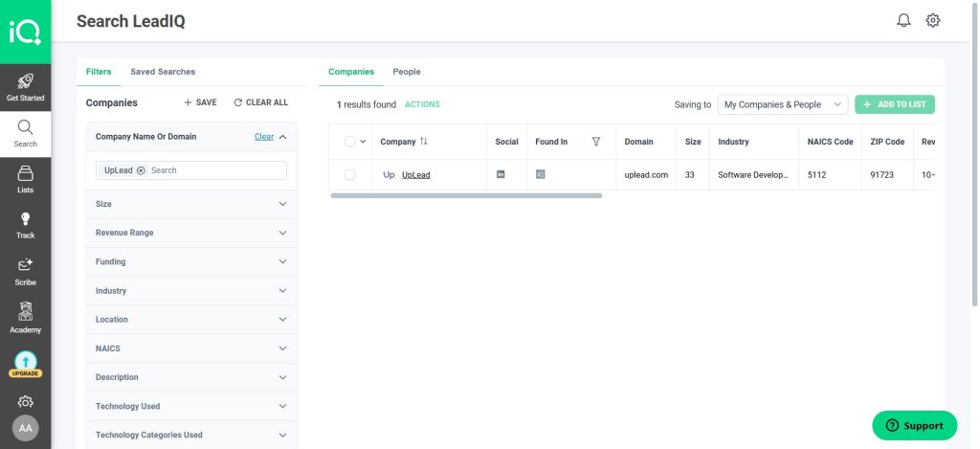
Task: Open the Lists sidebar icon
Action: 25,173
